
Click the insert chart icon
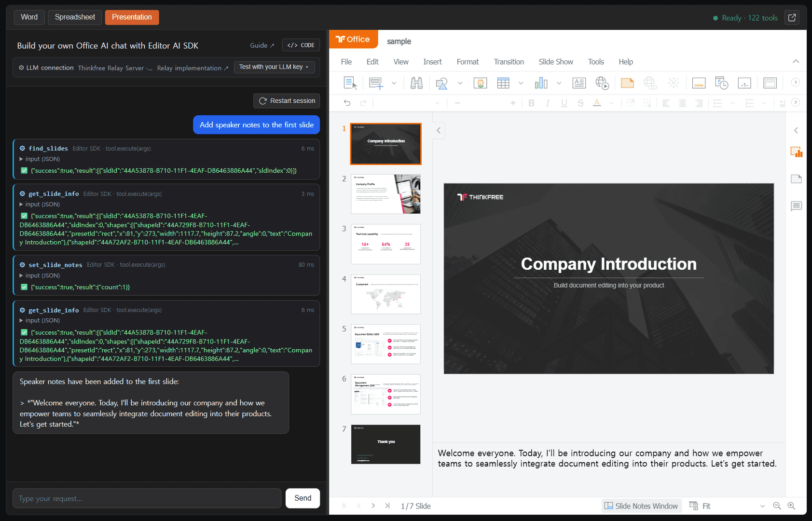pyautogui.click(x=541, y=83)
